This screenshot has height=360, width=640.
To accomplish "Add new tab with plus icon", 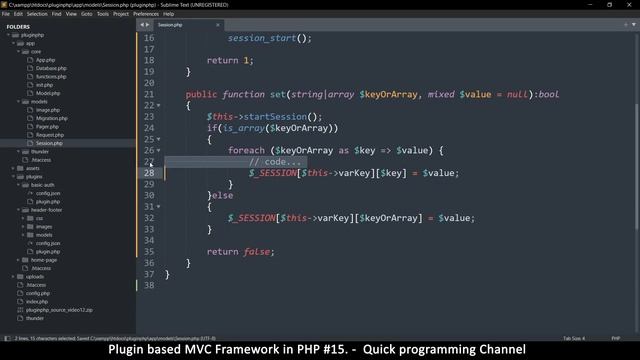I will [x=626, y=25].
